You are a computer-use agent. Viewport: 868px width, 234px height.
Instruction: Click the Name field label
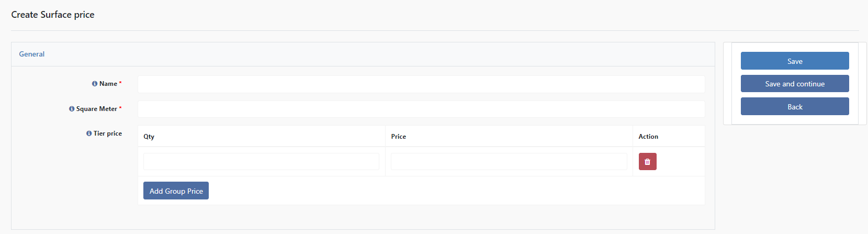point(108,84)
